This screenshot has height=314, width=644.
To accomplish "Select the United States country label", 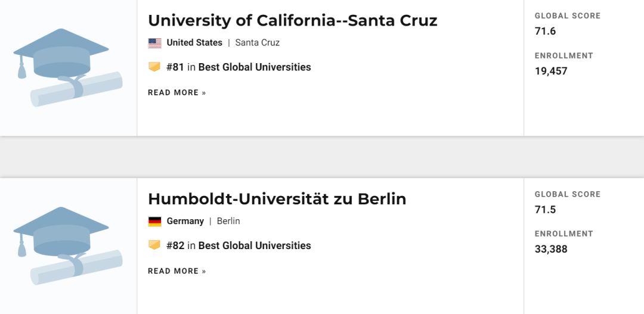I will [194, 43].
